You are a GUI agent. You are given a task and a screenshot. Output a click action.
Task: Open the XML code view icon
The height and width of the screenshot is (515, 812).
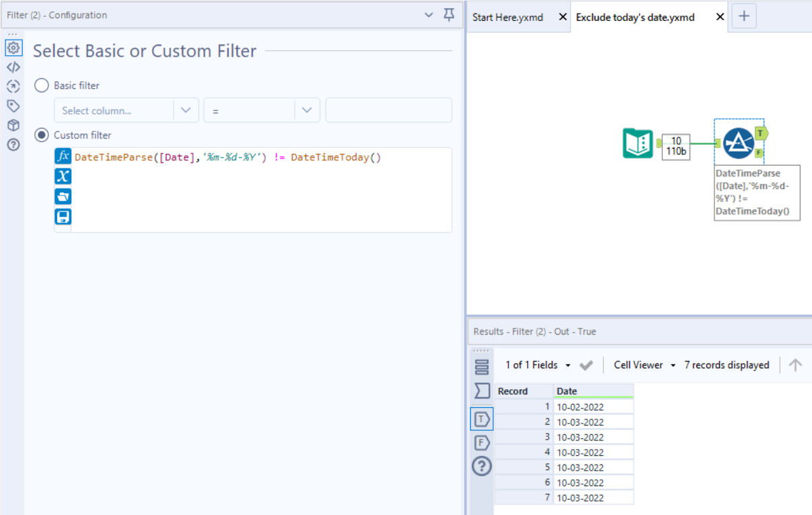click(13, 67)
